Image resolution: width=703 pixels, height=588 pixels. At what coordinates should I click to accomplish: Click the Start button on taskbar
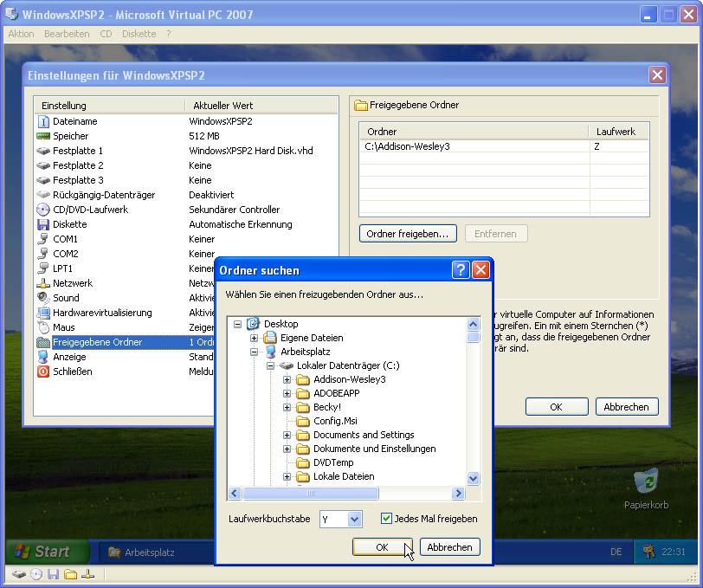(x=48, y=552)
